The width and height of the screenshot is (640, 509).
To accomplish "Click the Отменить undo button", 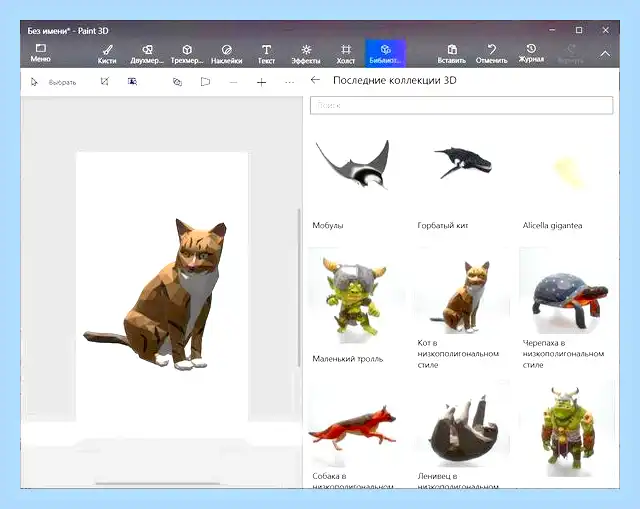I will tap(491, 54).
